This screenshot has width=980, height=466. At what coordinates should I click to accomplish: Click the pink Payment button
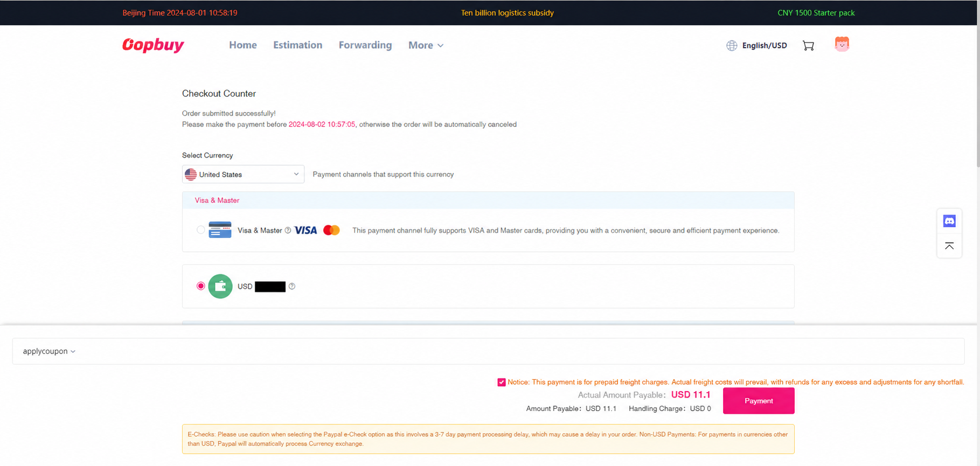tap(759, 401)
